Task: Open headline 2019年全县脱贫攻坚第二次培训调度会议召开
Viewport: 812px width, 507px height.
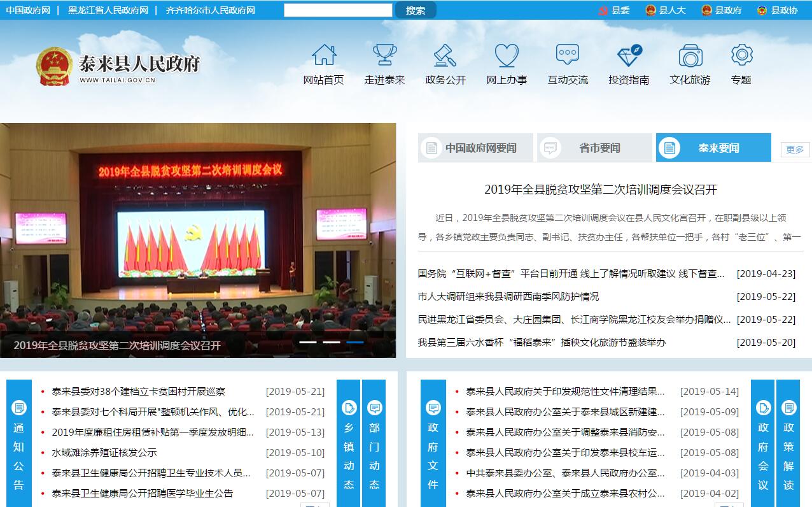Action: coord(601,189)
